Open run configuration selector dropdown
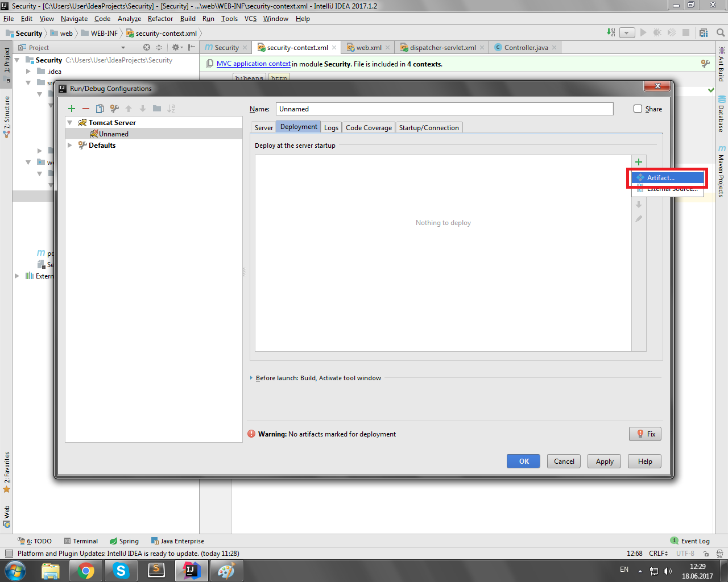728x582 pixels. [x=627, y=33]
